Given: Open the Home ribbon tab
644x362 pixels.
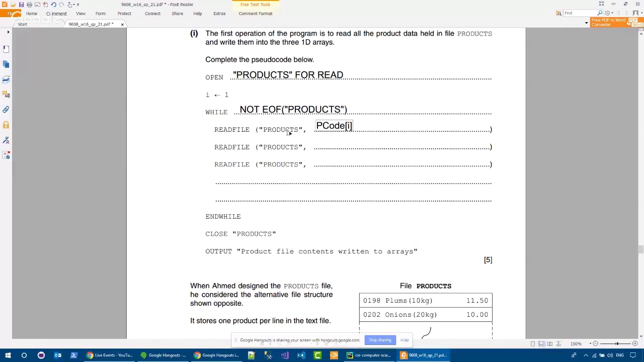Looking at the screenshot, I should coord(31,14).
